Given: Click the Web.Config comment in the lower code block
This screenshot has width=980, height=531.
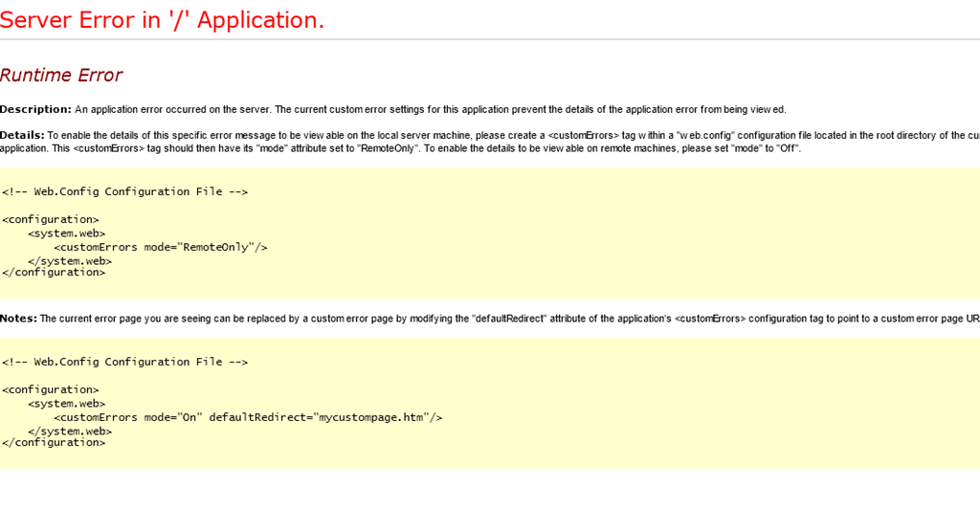Looking at the screenshot, I should (124, 362).
